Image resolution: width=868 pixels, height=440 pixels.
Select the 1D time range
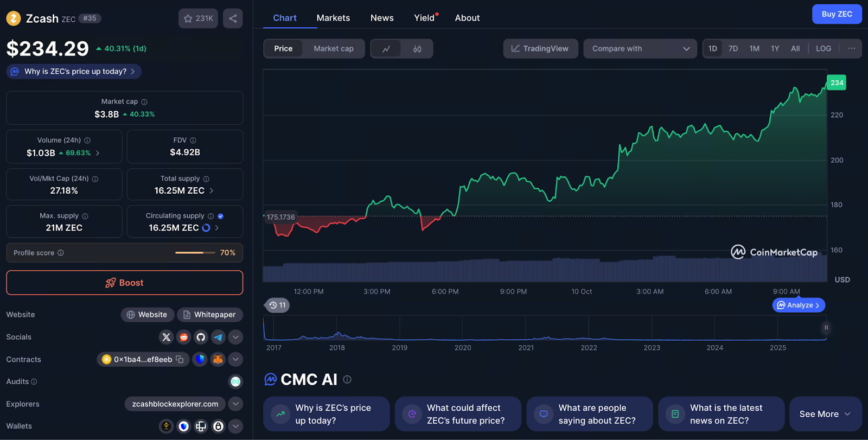tap(713, 49)
